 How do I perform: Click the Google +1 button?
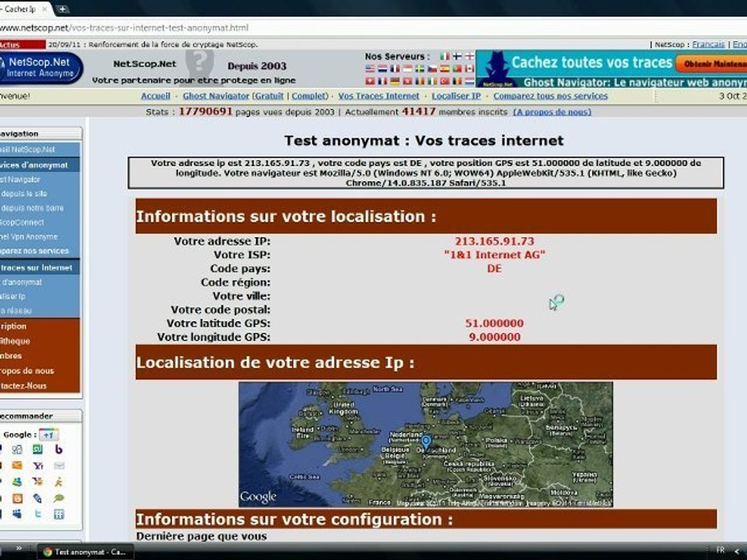pyautogui.click(x=48, y=435)
